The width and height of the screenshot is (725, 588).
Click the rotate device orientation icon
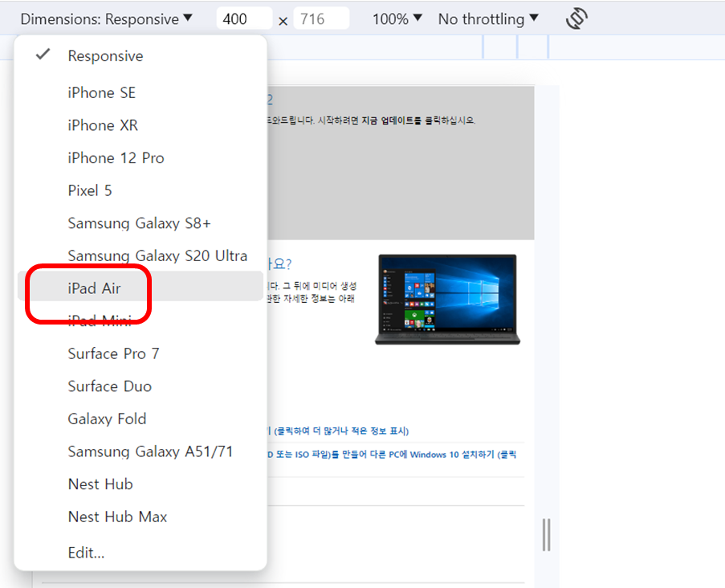point(576,18)
